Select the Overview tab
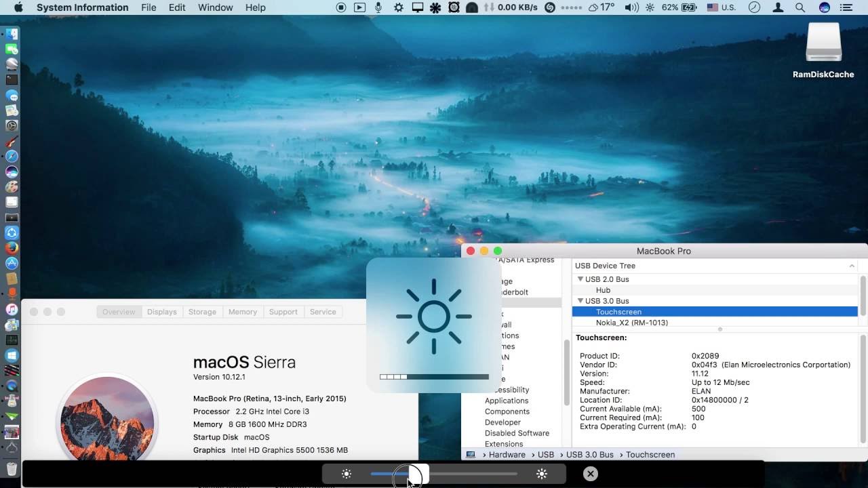 tap(119, 312)
